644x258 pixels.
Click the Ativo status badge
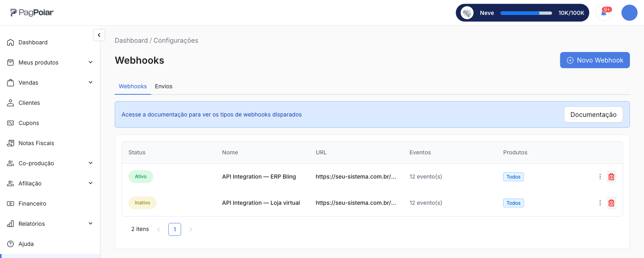(x=140, y=177)
